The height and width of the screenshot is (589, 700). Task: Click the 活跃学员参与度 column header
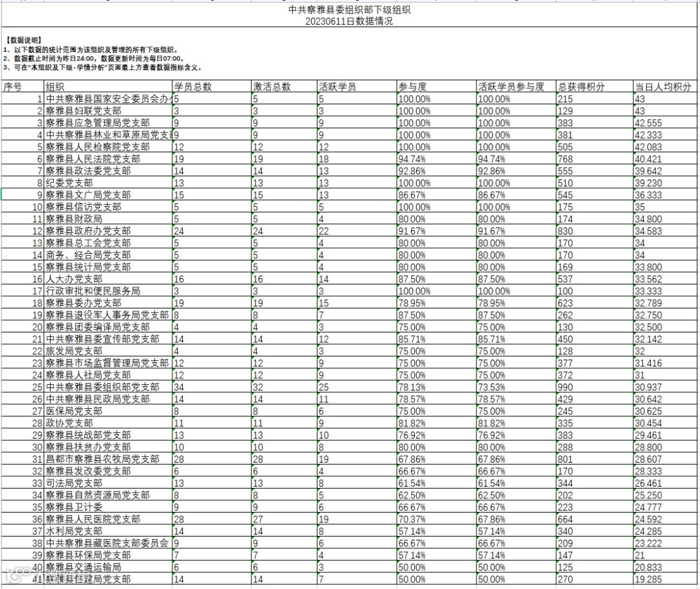pyautogui.click(x=516, y=87)
